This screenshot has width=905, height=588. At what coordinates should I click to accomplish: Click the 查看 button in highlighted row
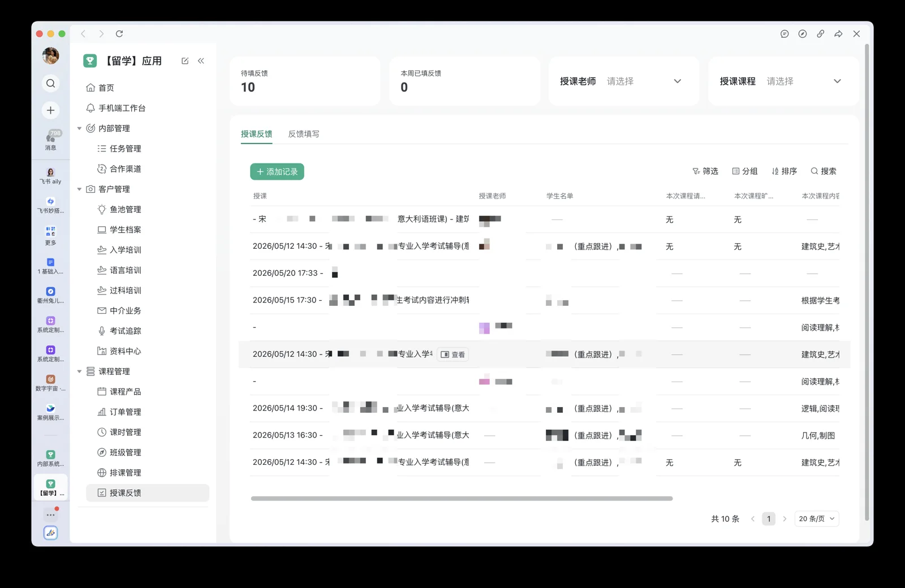[x=453, y=354]
